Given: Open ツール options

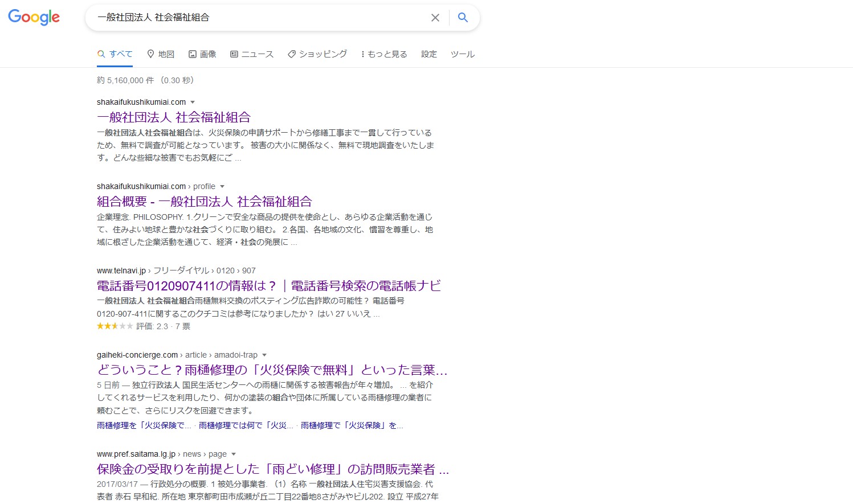Looking at the screenshot, I should [463, 54].
